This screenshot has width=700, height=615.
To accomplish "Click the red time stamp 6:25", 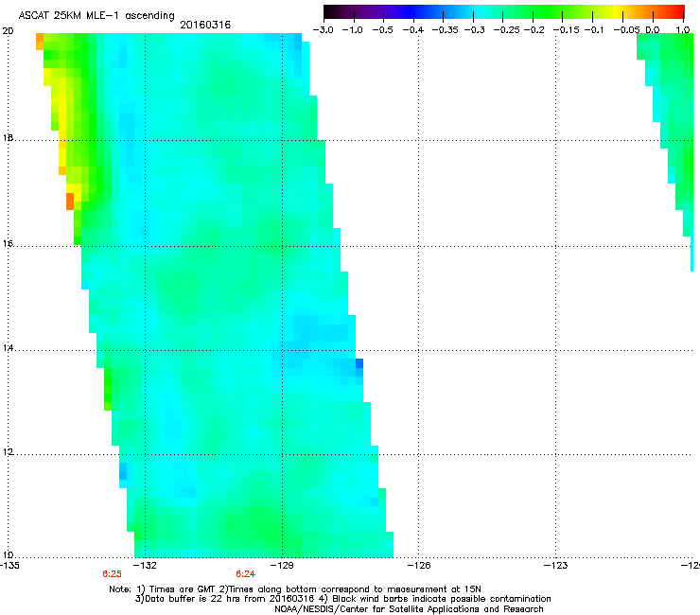I will (x=112, y=574).
